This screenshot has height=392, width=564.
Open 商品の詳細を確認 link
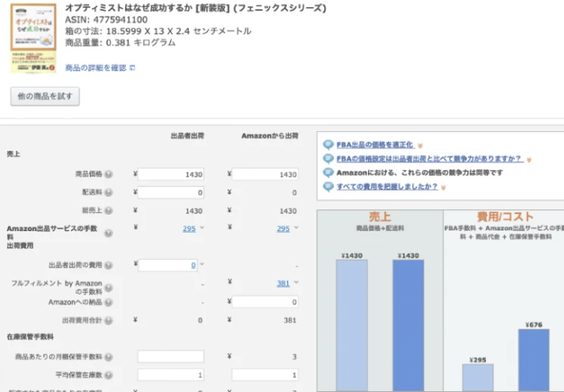(x=95, y=68)
